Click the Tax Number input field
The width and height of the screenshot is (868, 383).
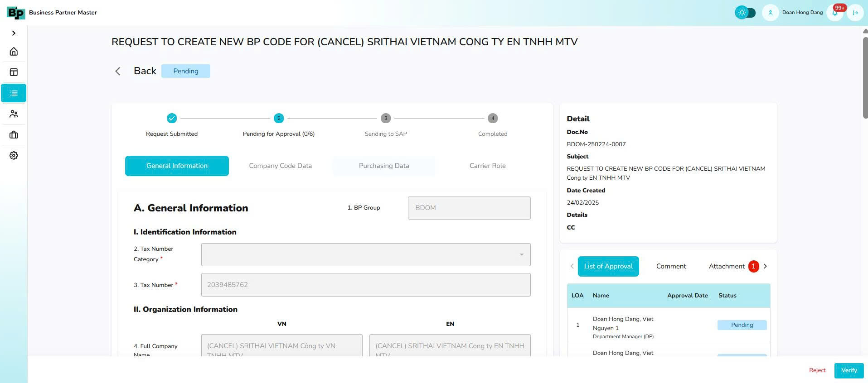point(366,285)
